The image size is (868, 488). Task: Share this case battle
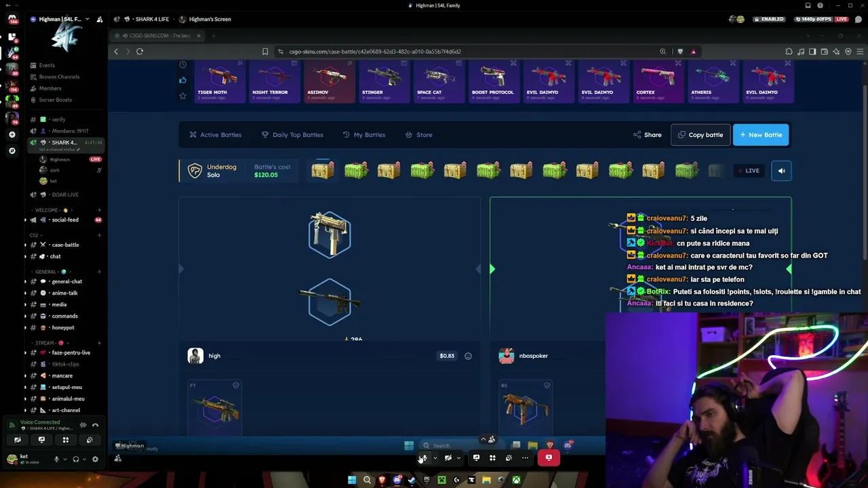(647, 135)
